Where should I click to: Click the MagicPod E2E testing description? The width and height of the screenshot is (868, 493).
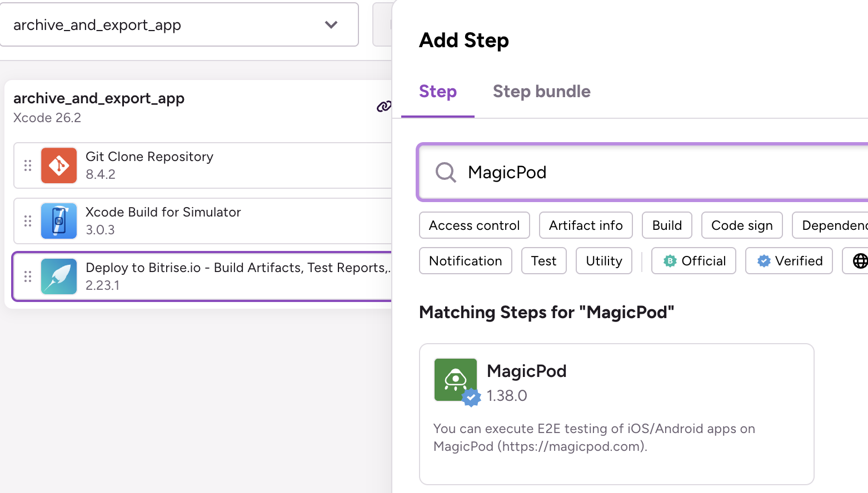[x=594, y=437]
